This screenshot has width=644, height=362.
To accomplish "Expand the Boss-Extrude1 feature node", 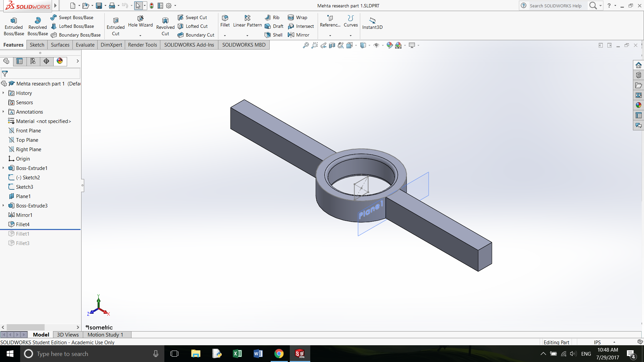I will tap(3, 168).
